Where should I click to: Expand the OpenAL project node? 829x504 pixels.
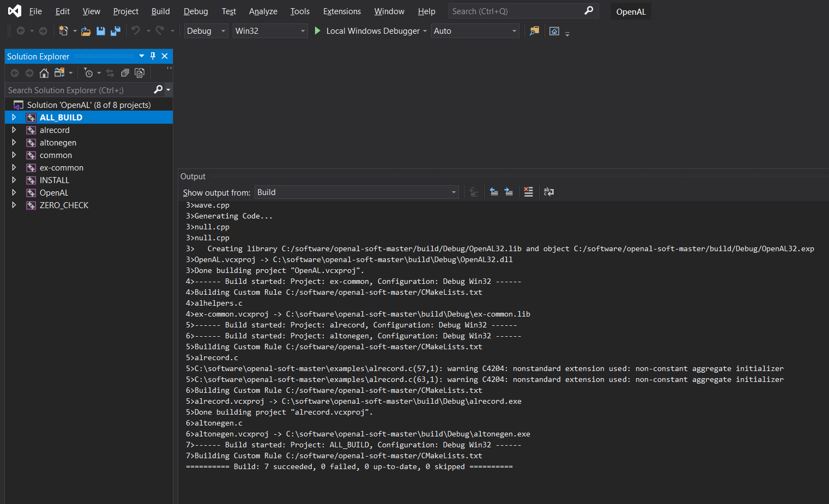click(14, 192)
